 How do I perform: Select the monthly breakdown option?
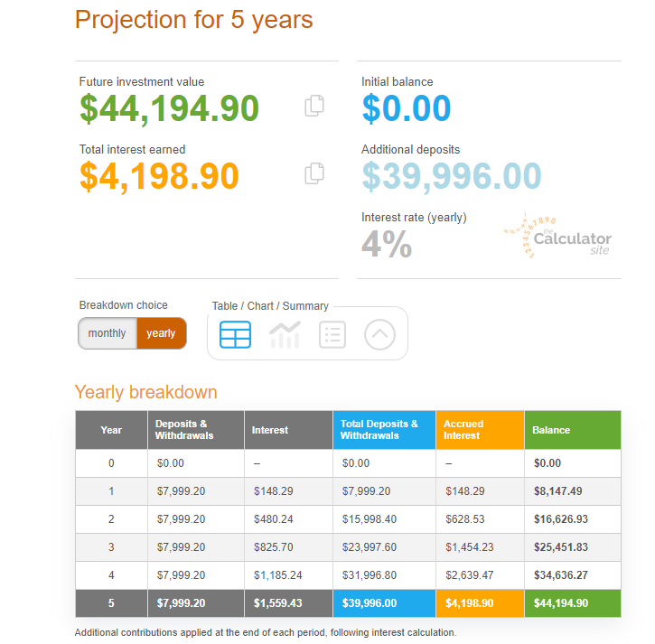(108, 333)
